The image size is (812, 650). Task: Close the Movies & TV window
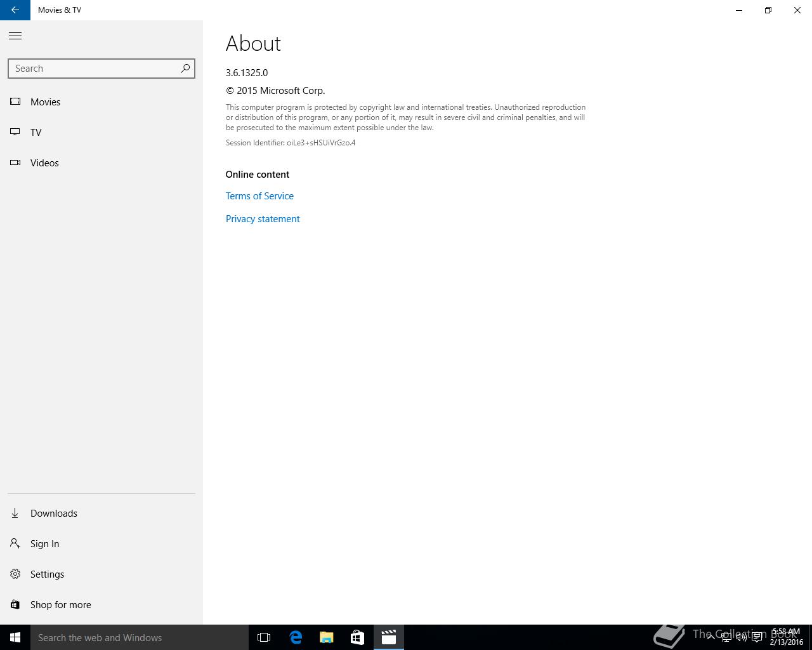[797, 10]
